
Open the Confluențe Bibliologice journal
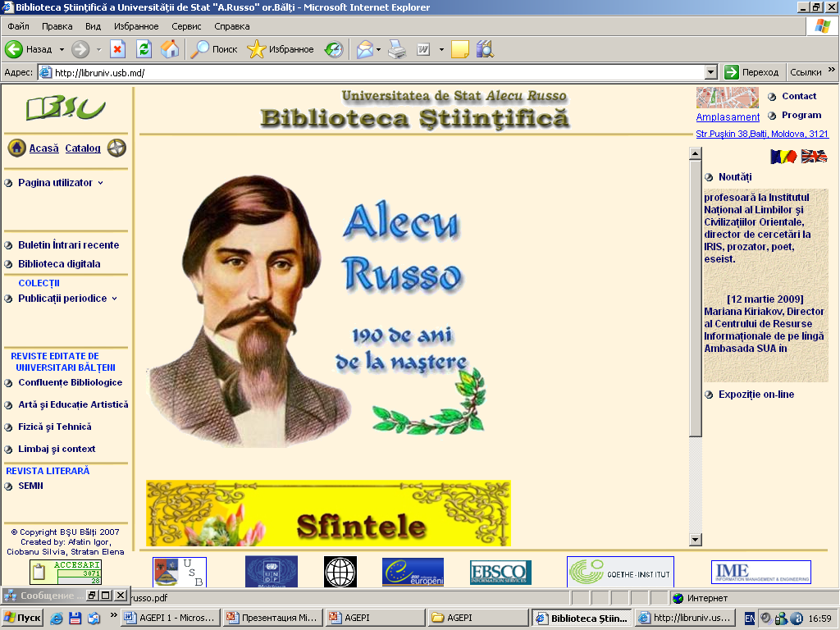71,382
